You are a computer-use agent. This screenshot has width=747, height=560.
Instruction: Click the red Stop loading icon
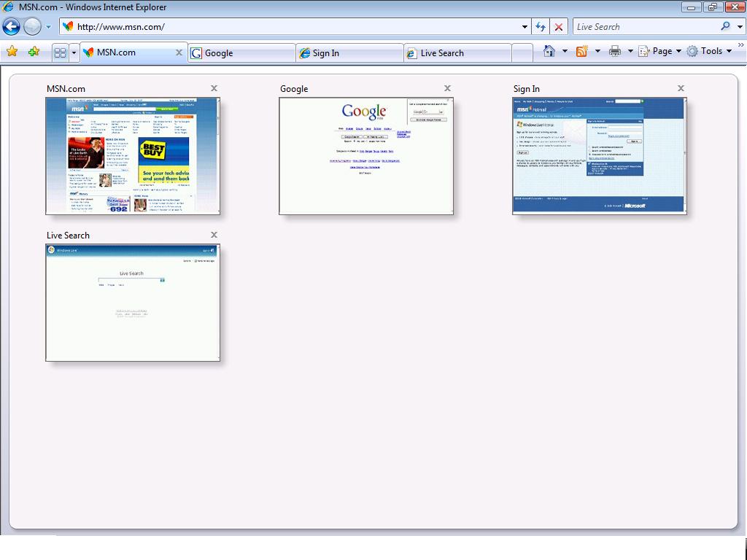click(x=559, y=27)
